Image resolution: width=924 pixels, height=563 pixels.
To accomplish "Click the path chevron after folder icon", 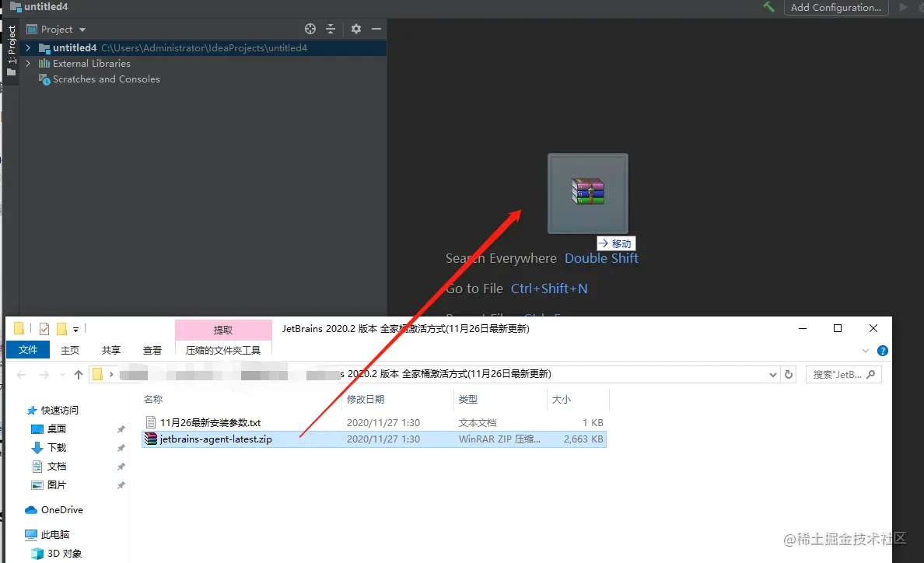I will (x=110, y=375).
